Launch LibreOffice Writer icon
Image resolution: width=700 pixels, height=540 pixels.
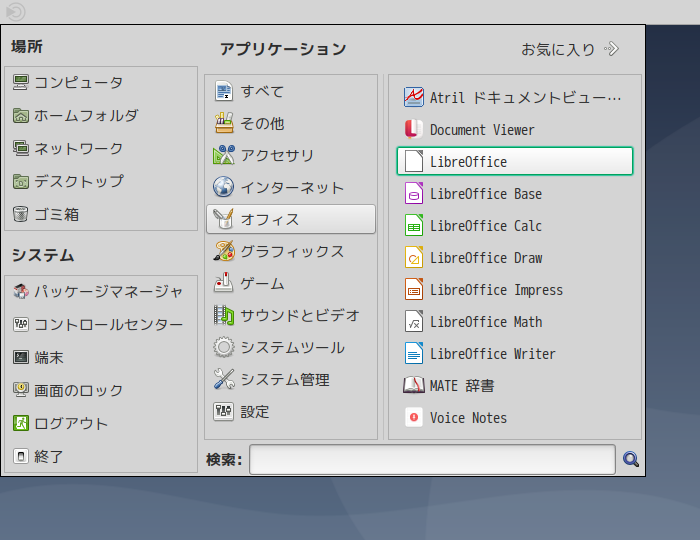[x=414, y=353]
